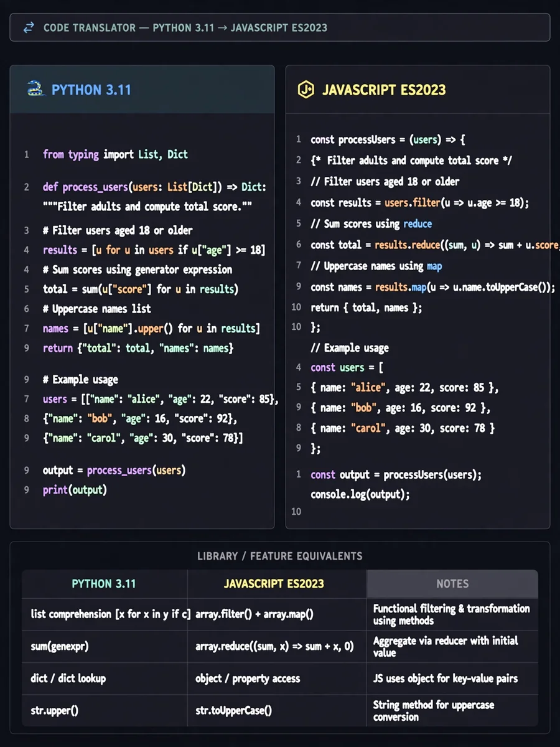
Task: Click the 'console.log(output);' line
Action: [361, 495]
